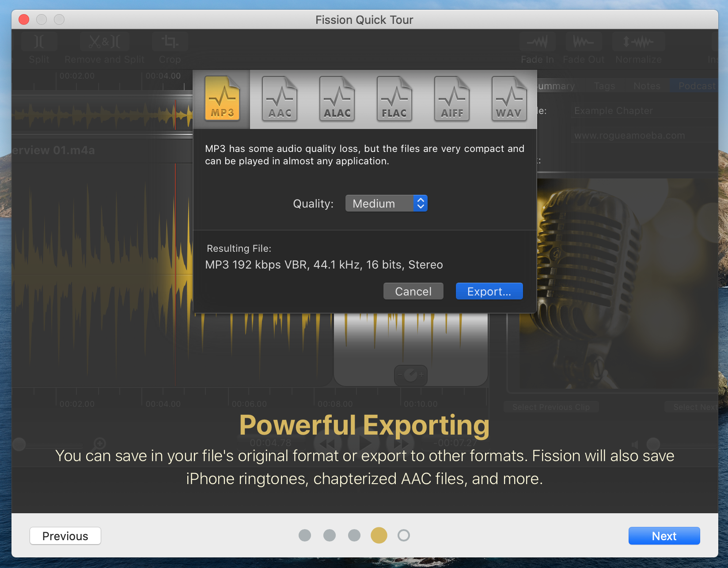Select the FLAC export format icon

pos(394,98)
